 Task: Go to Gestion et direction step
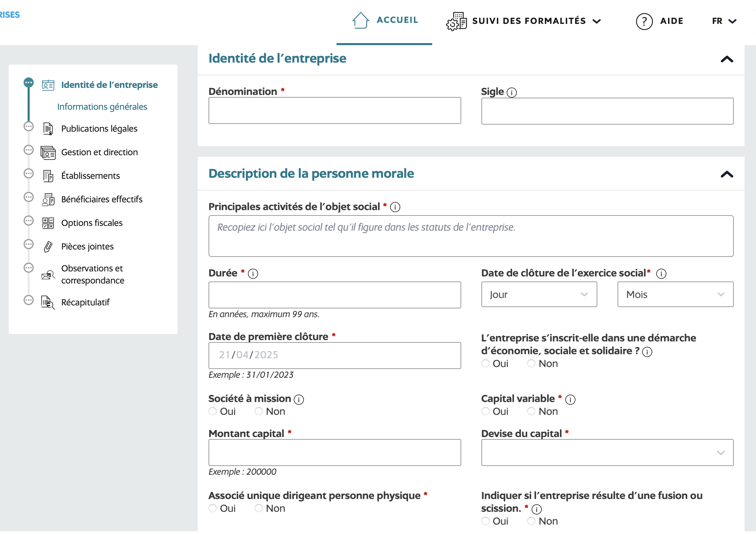(99, 152)
